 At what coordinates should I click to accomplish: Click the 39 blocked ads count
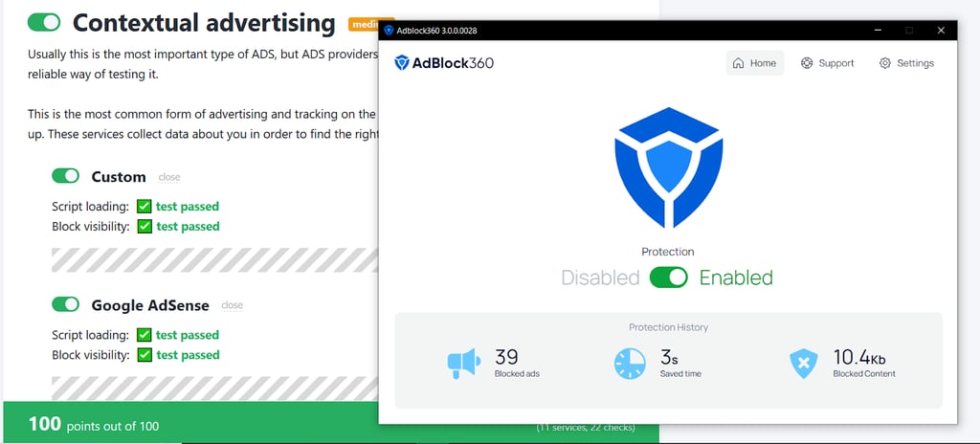507,357
